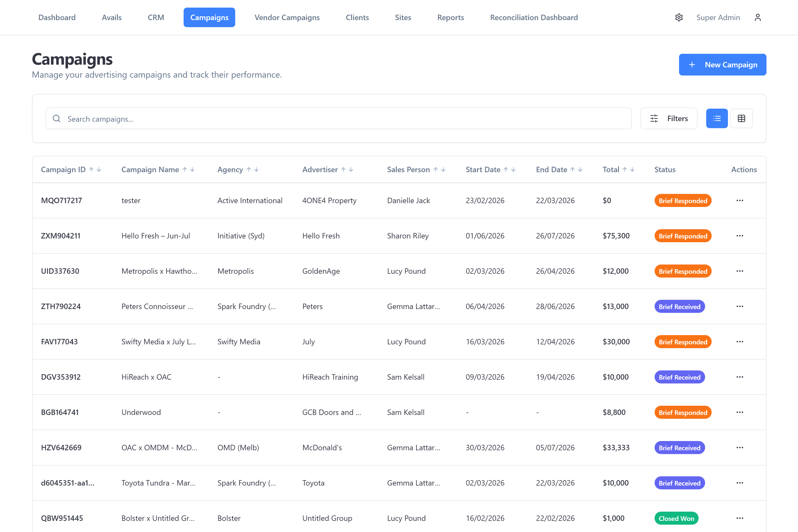
Task: Click Closed Won status badge
Action: pyautogui.click(x=676, y=518)
